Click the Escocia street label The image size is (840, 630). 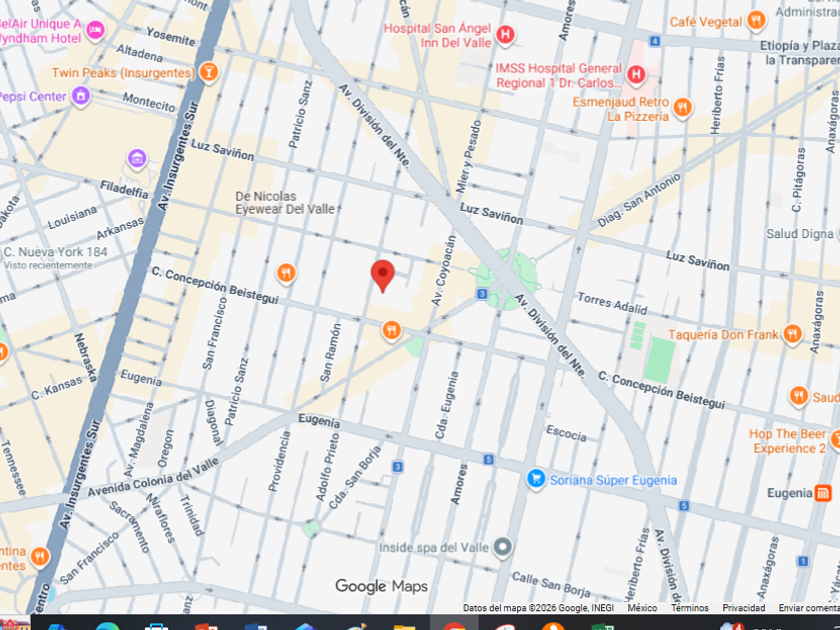point(566,433)
